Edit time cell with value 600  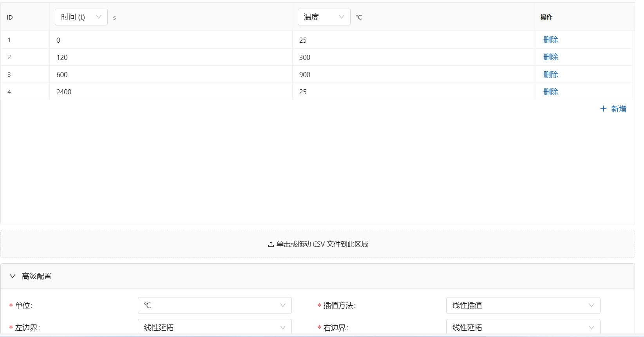tap(171, 74)
